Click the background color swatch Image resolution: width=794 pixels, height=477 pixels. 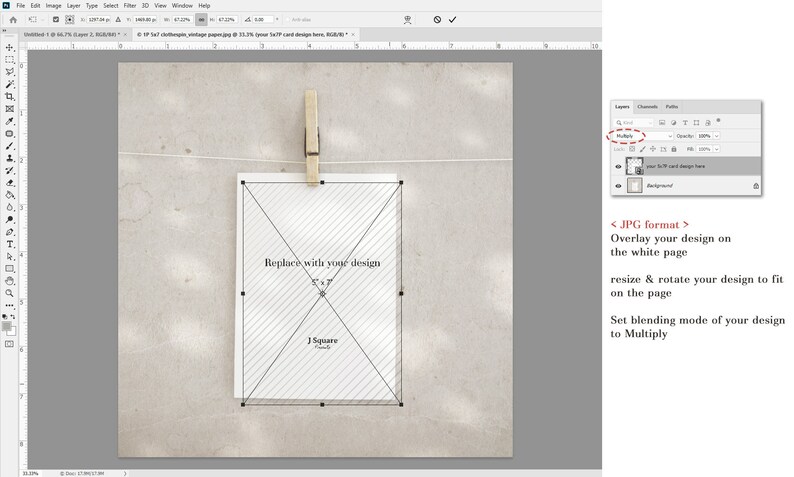[12, 332]
